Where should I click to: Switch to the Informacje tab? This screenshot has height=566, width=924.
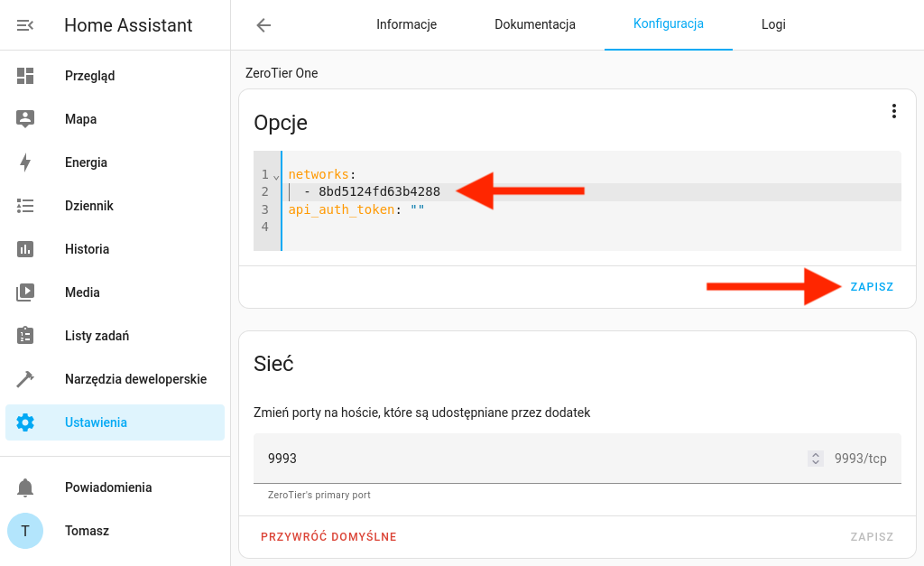(406, 25)
